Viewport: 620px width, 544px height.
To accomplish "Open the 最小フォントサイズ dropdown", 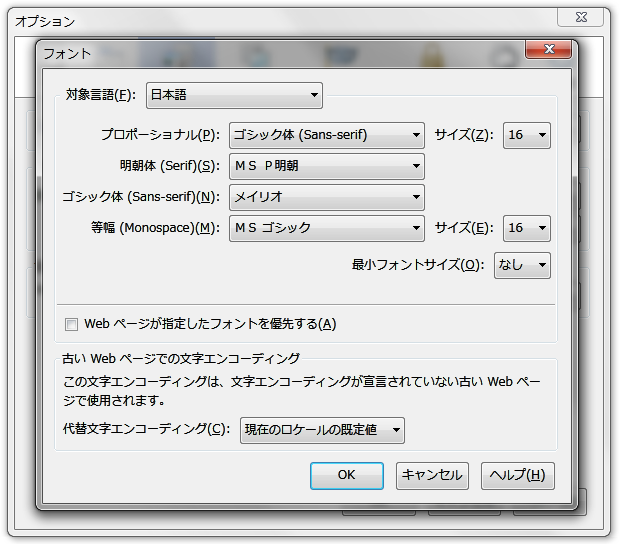I will (522, 265).
